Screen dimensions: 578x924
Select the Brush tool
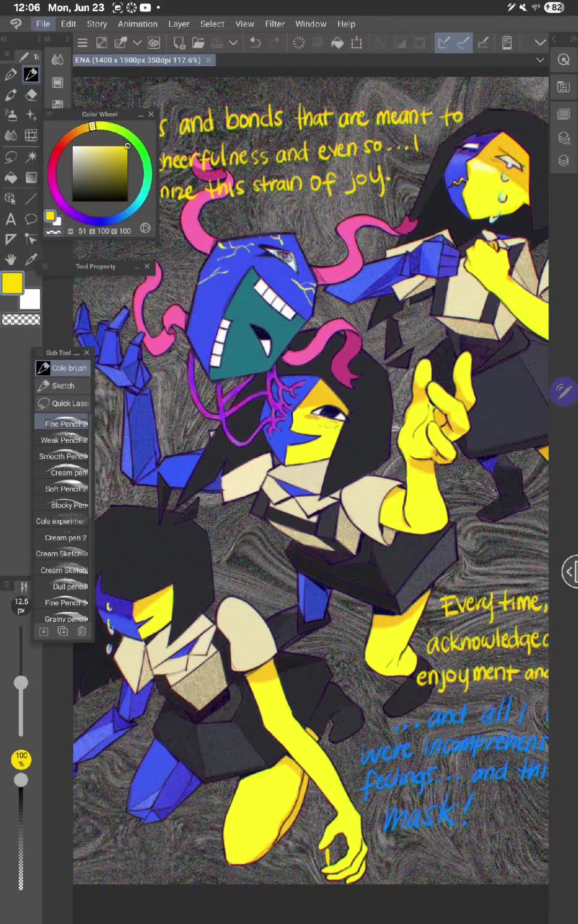(x=10, y=95)
